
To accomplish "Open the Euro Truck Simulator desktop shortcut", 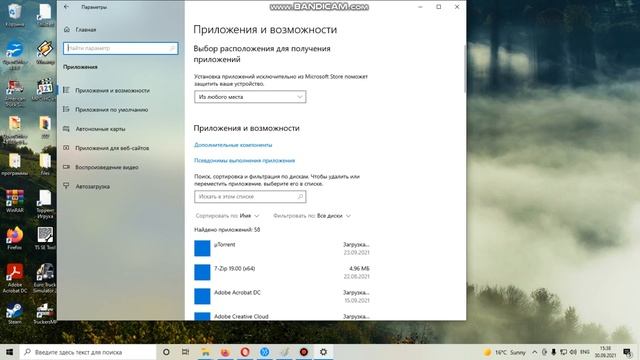I will [44, 278].
